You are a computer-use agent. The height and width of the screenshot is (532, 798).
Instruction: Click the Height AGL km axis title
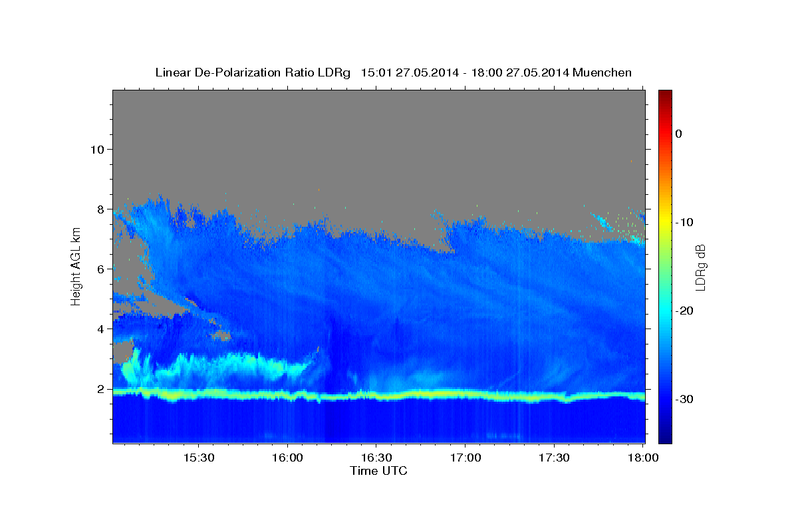[x=76, y=265]
